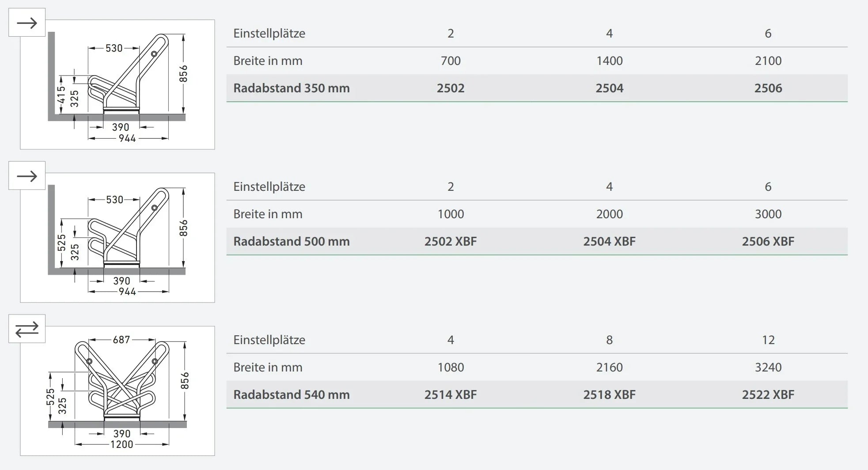Select plain model number 2506 in first table
Image resolution: width=868 pixels, height=470 pixels.
click(768, 88)
